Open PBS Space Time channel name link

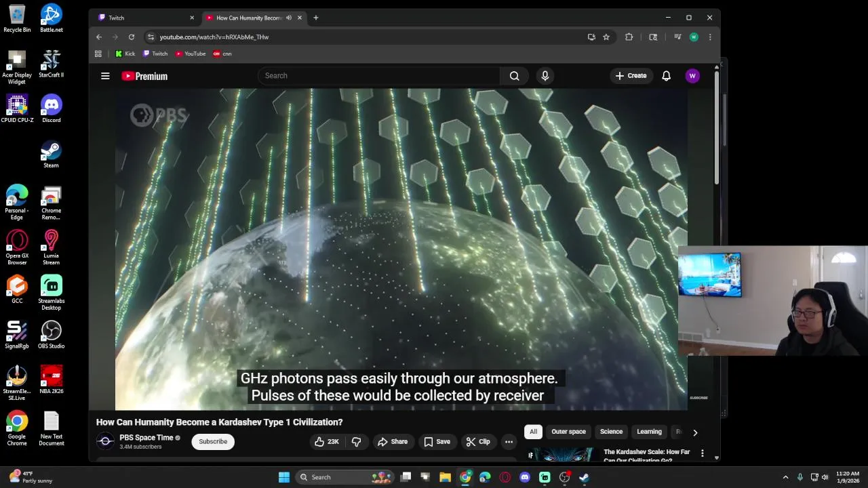146,438
